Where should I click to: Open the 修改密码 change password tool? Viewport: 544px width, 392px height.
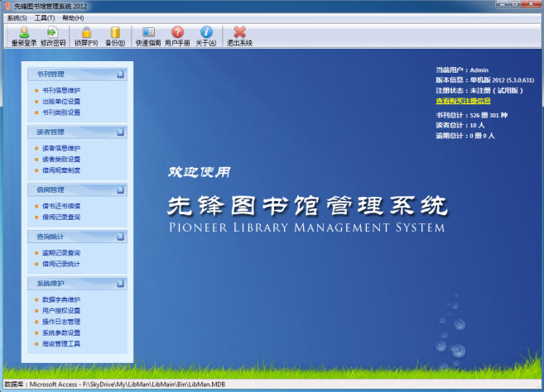click(53, 36)
